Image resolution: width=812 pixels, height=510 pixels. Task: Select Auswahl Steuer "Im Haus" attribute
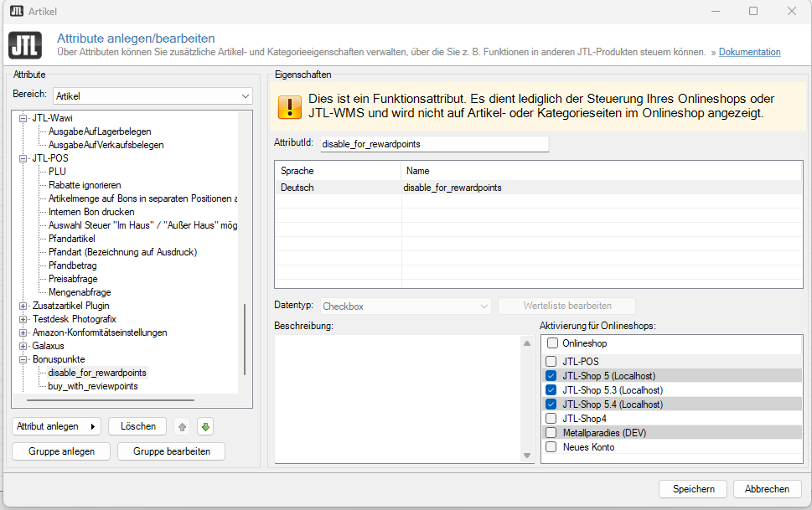coord(143,225)
